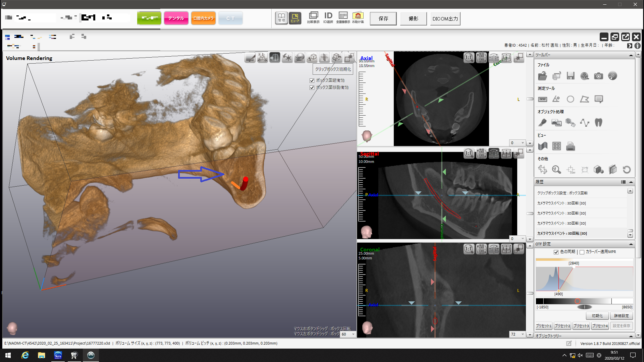Click the cube with gear icon under その他
The width and height of the screenshot is (644, 362).
click(598, 169)
